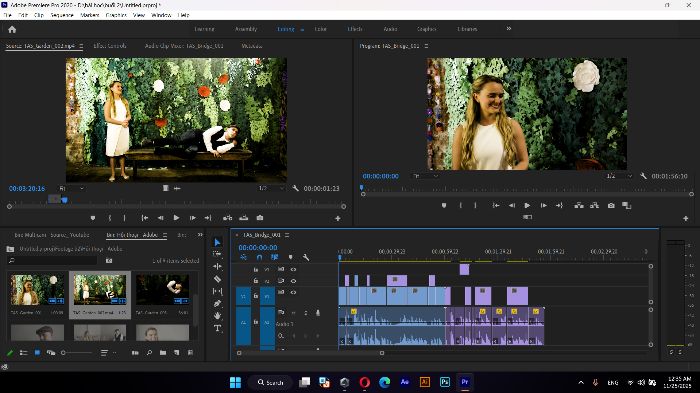Open Project bin panel menu
Screen dimensions: 700x393
pos(165,235)
